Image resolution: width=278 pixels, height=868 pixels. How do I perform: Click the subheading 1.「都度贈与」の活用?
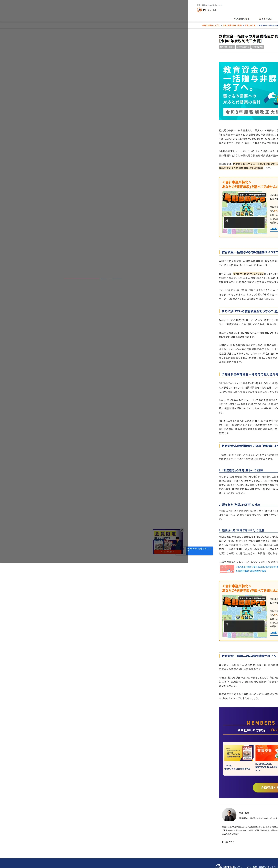241,470
